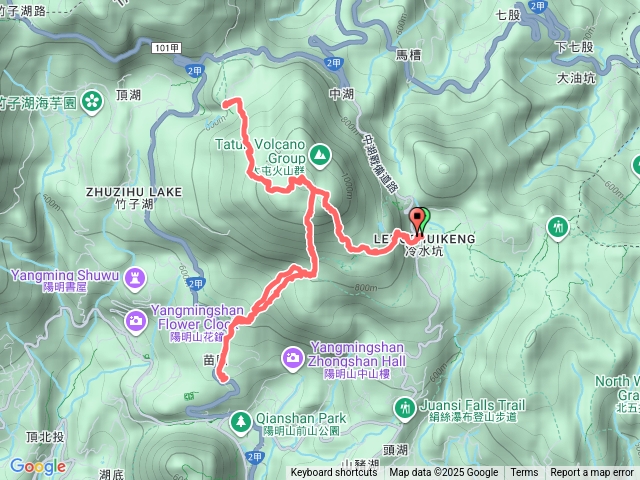Select the red end-point pin at Lengshuikeng
The height and width of the screenshot is (480, 640).
pyautogui.click(x=417, y=220)
